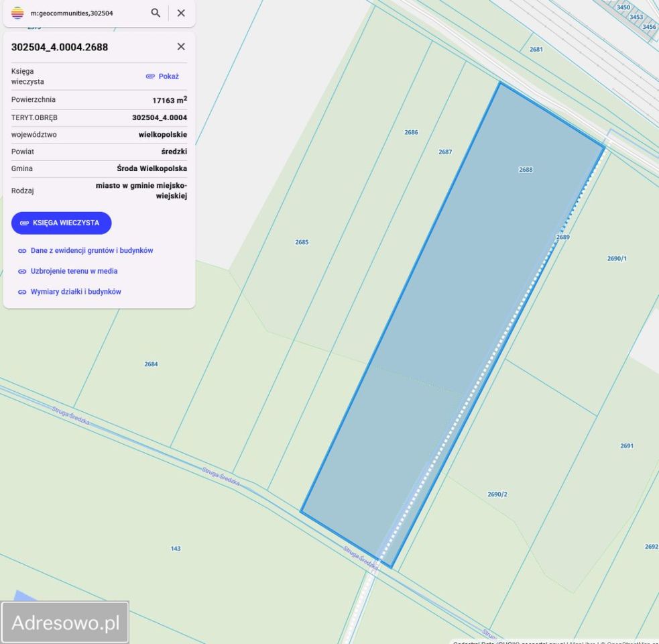Close the search bar with its X icon
659x644 pixels.
pos(180,13)
